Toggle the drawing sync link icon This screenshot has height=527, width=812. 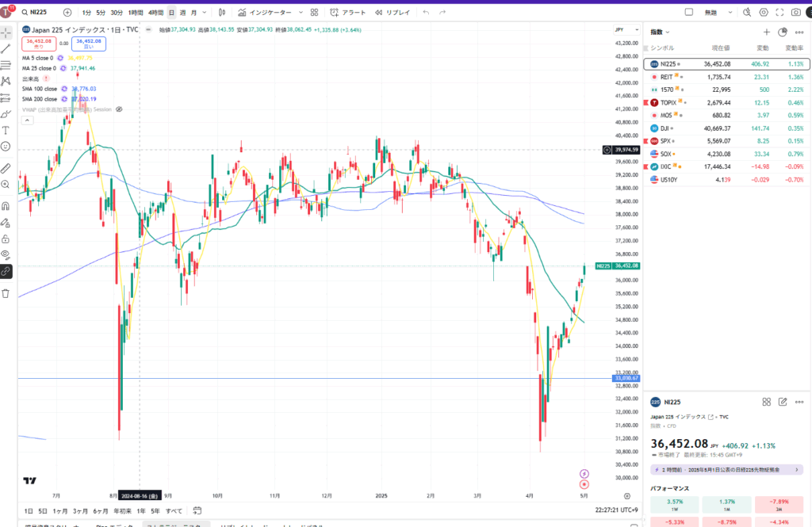[x=6, y=271]
